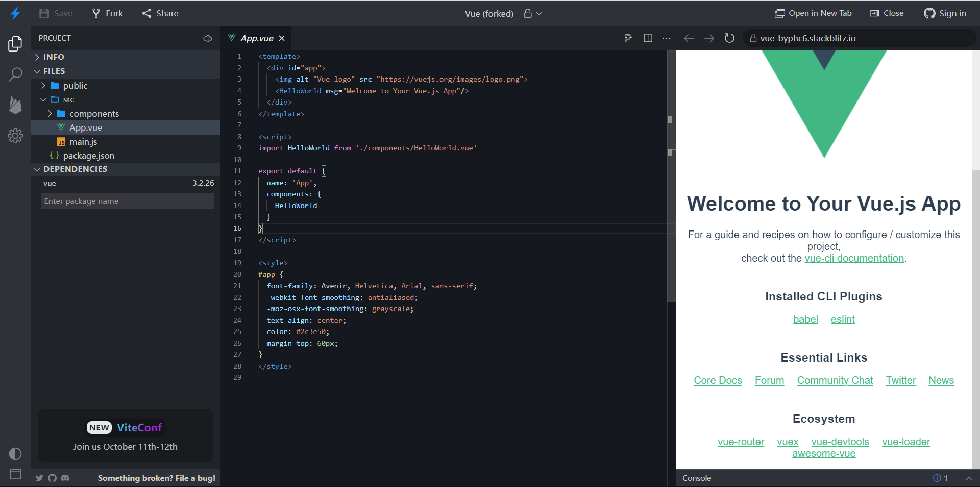
Task: Click the Console label in preview footer
Action: click(697, 478)
